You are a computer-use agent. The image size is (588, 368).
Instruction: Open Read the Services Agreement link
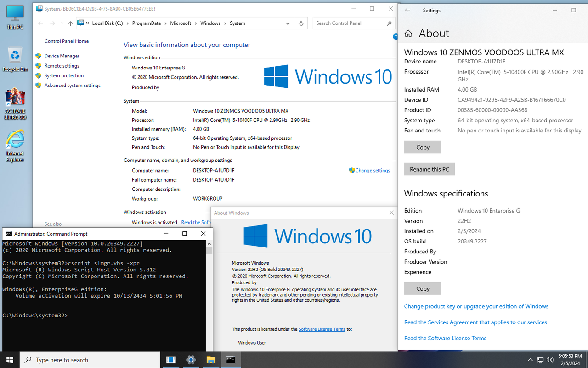[475, 322]
